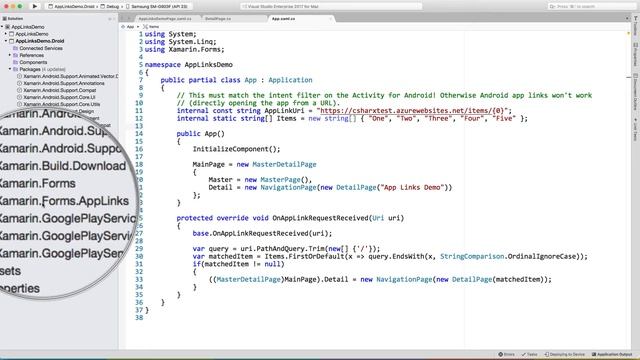Select Xamarin.Android.Support.Core.UI package

(x=59, y=97)
